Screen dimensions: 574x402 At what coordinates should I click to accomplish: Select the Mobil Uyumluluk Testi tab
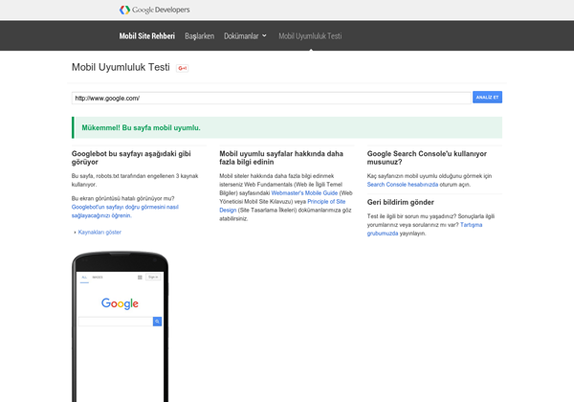(x=310, y=36)
